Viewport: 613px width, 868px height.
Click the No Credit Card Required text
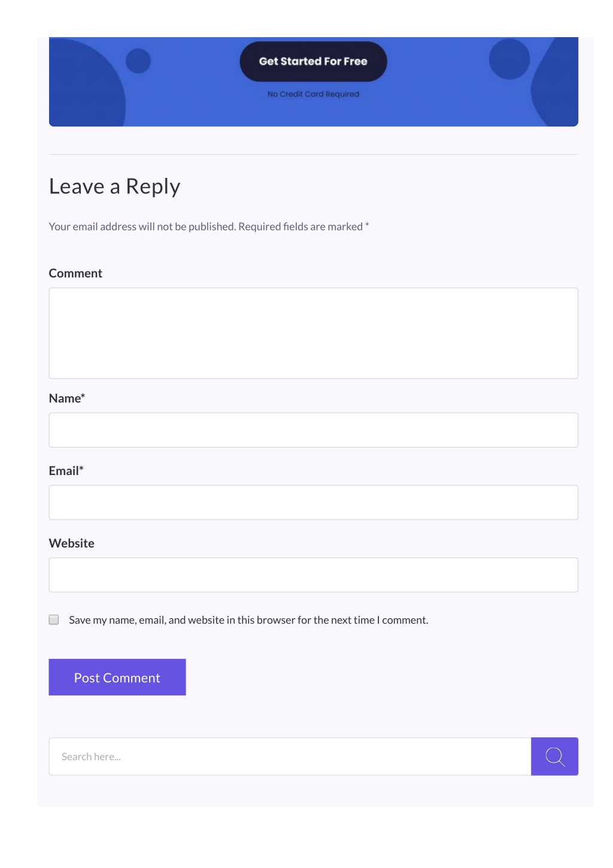coord(313,94)
